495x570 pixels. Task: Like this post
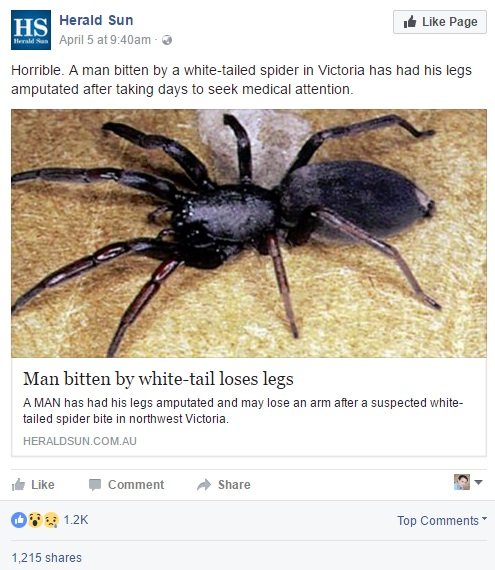[33, 485]
